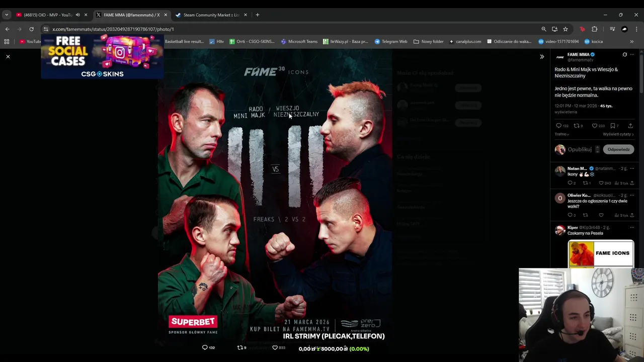644x362 pixels.
Task: Open the apps grid in the bookmarks bar
Action: tap(7, 42)
